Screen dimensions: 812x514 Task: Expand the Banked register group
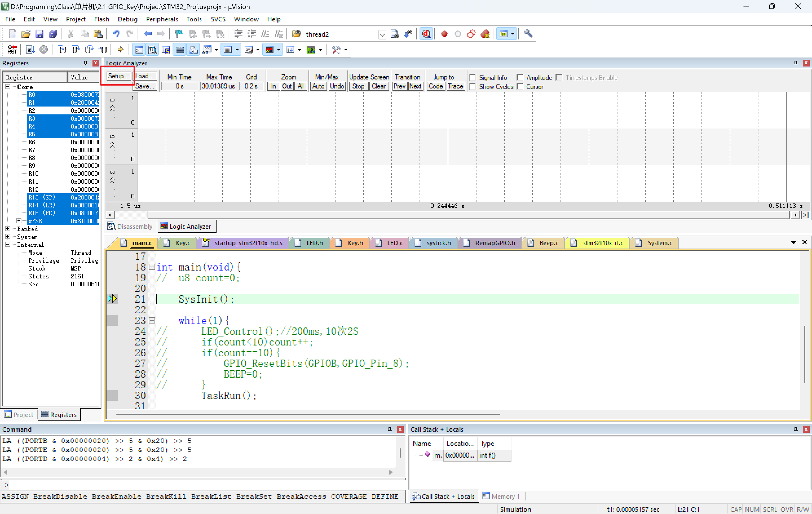(x=7, y=229)
